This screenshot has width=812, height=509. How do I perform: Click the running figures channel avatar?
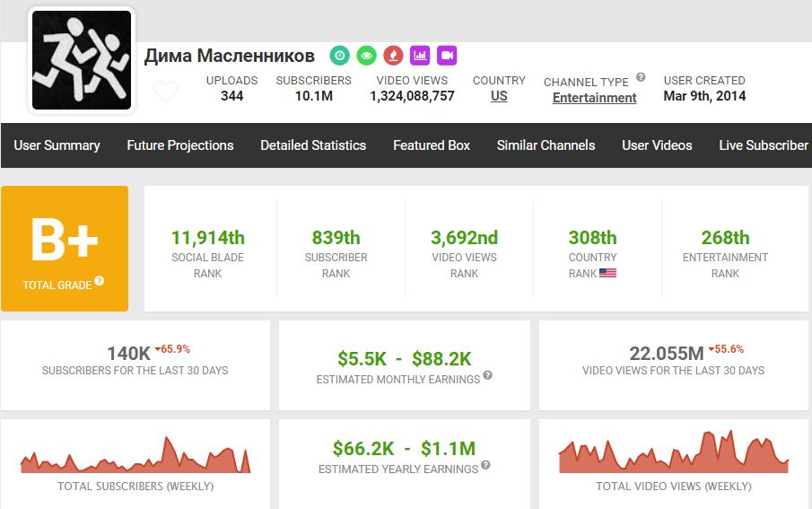tap(82, 60)
